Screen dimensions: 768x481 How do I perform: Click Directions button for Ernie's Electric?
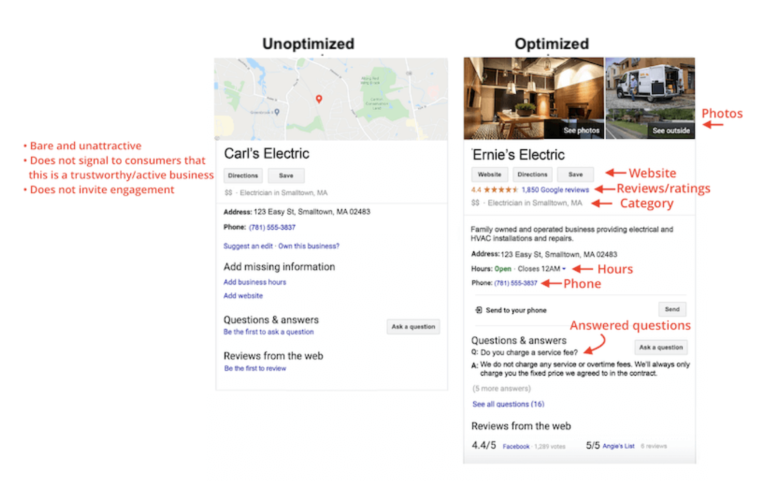pos(532,174)
